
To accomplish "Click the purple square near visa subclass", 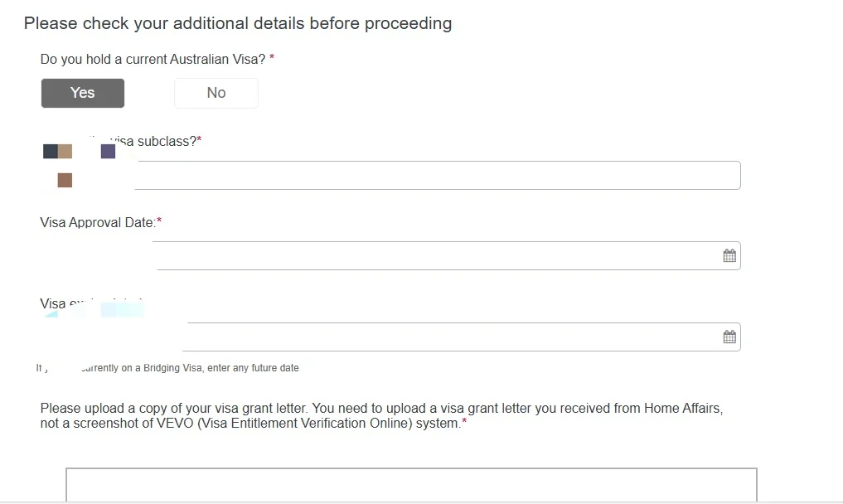I will pos(108,152).
